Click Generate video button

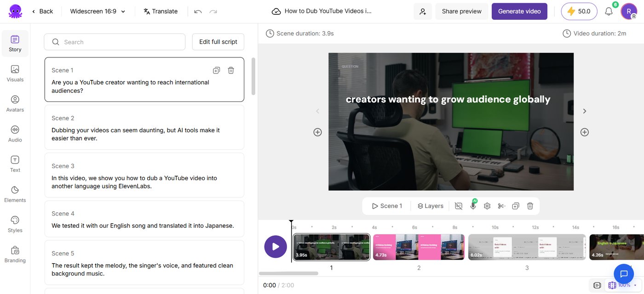[519, 11]
